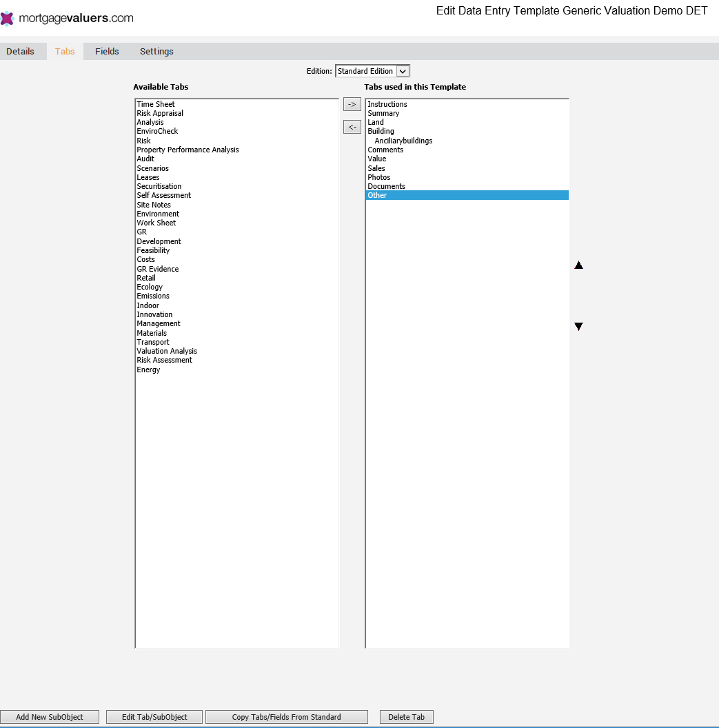Select Retail in Available Tabs
Viewport: 719px width, 728px height.
click(x=236, y=278)
